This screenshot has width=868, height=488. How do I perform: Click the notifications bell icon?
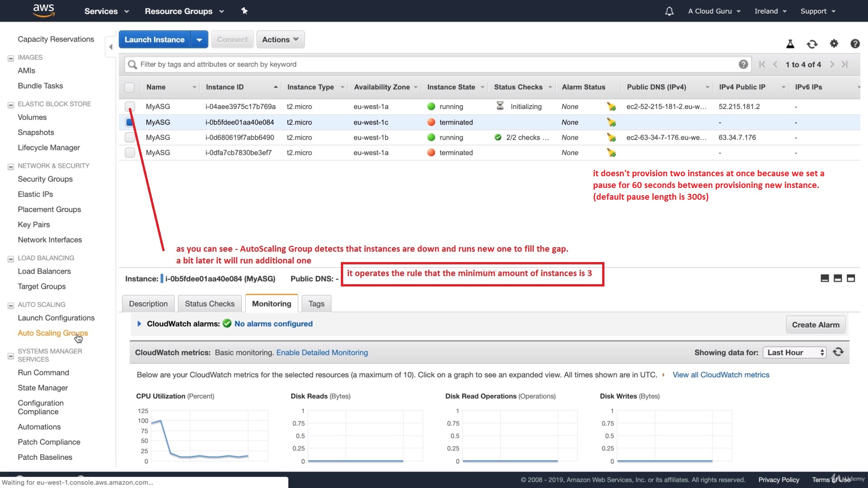click(x=669, y=11)
